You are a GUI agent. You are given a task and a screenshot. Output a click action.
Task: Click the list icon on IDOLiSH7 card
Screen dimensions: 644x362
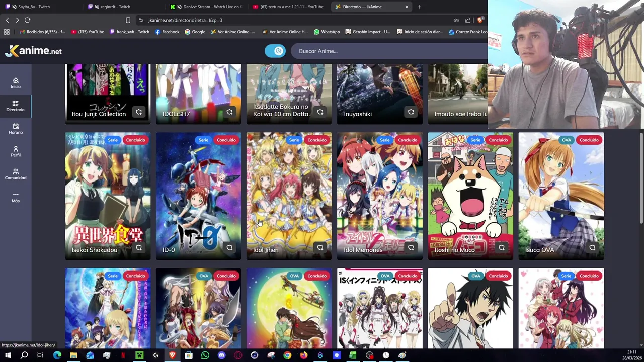[229, 112]
